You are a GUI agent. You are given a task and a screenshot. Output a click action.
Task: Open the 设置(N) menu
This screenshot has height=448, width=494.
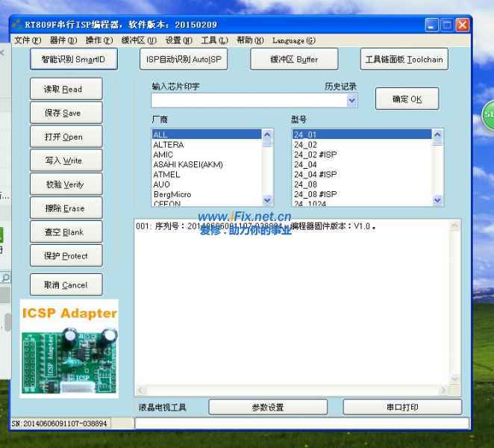tap(178, 40)
